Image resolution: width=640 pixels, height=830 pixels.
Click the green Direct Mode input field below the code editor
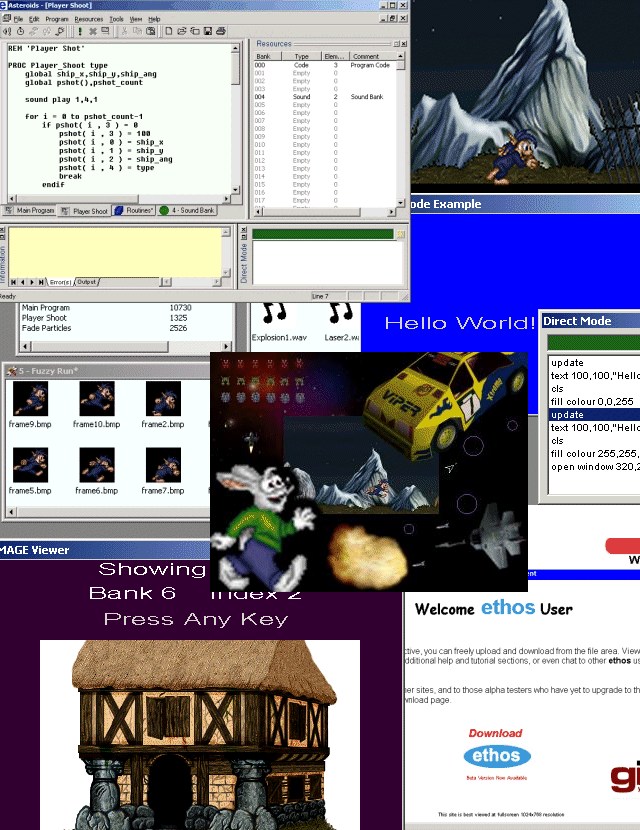pyautogui.click(x=323, y=234)
